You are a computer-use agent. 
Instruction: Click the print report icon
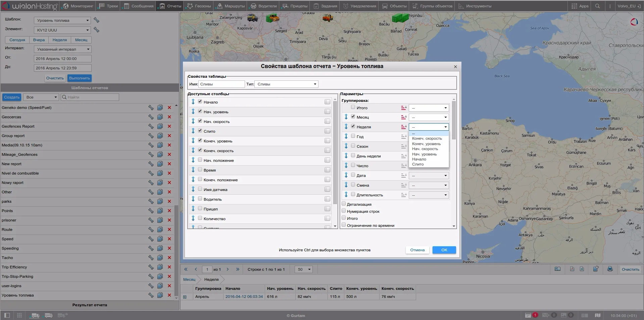tap(610, 269)
